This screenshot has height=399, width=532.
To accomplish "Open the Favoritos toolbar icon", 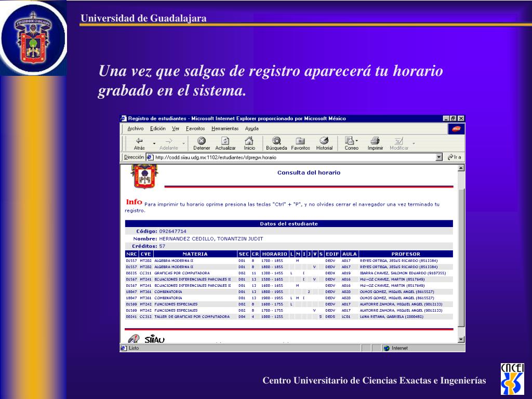I will [x=300, y=141].
